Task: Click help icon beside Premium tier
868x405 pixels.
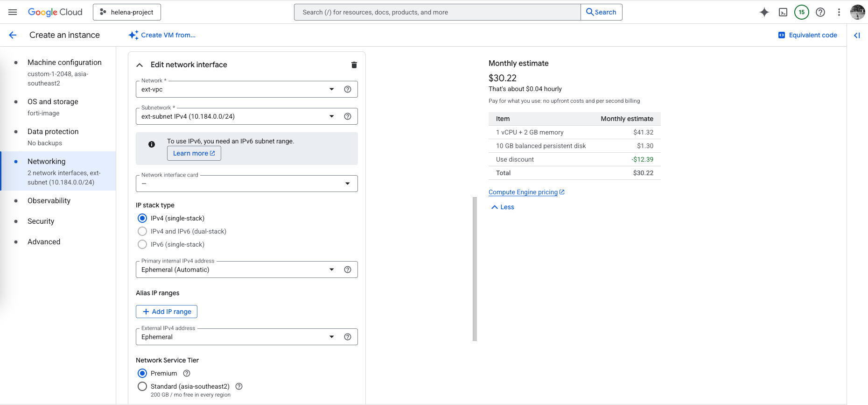Action: 187,373
